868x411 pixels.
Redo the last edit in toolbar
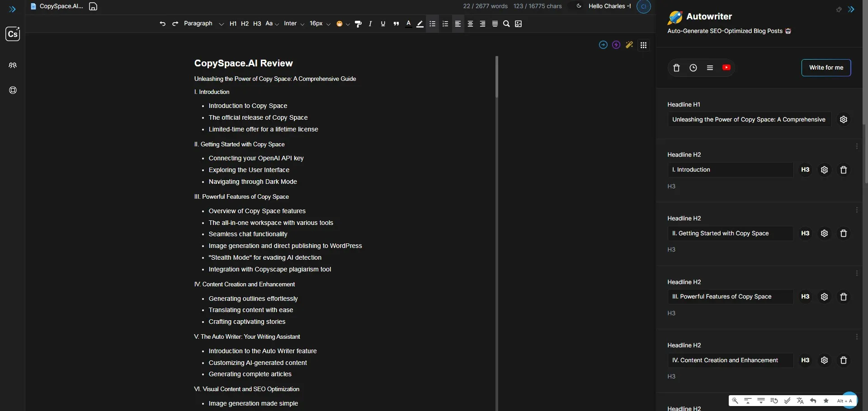pos(175,24)
